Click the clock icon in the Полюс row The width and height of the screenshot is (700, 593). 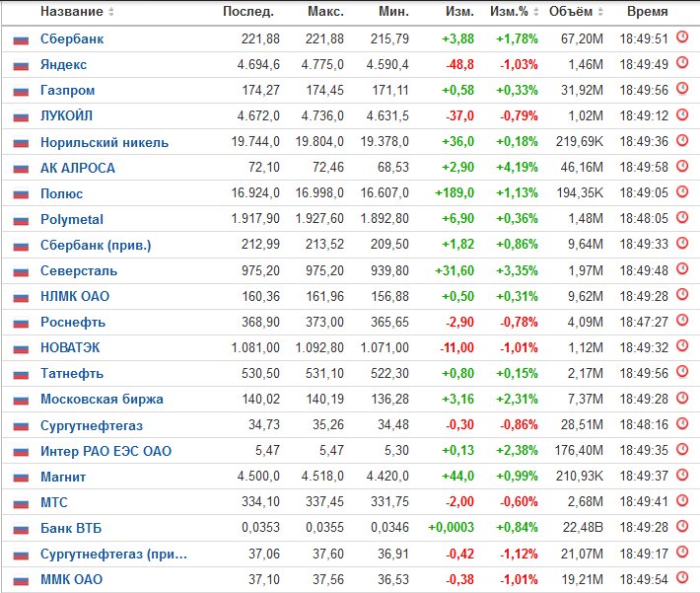682,191
